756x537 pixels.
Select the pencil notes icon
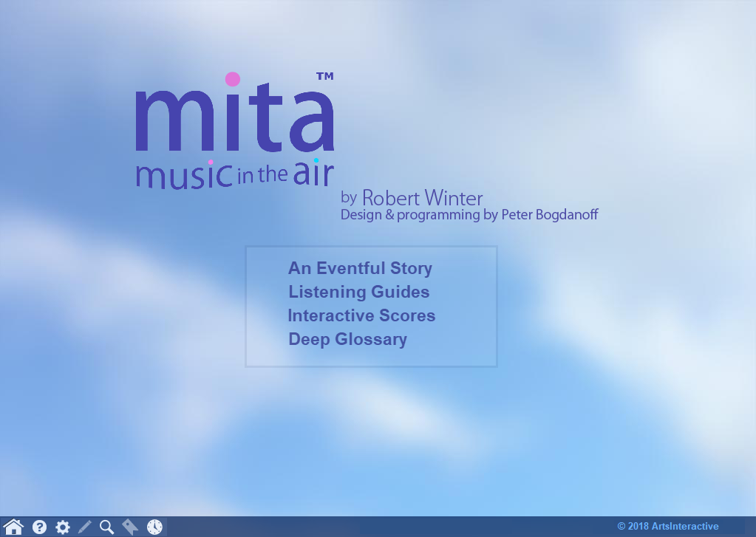(x=85, y=527)
